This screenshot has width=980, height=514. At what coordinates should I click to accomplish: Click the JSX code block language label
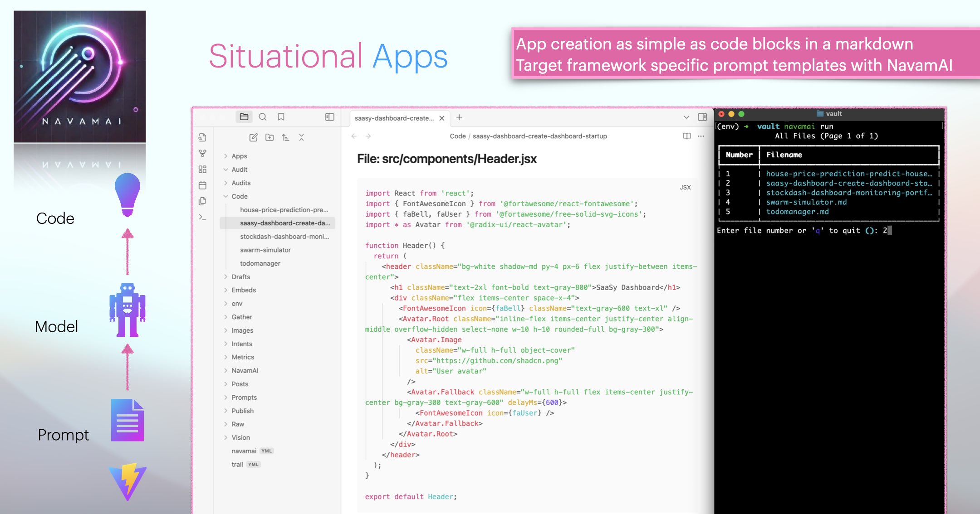685,187
